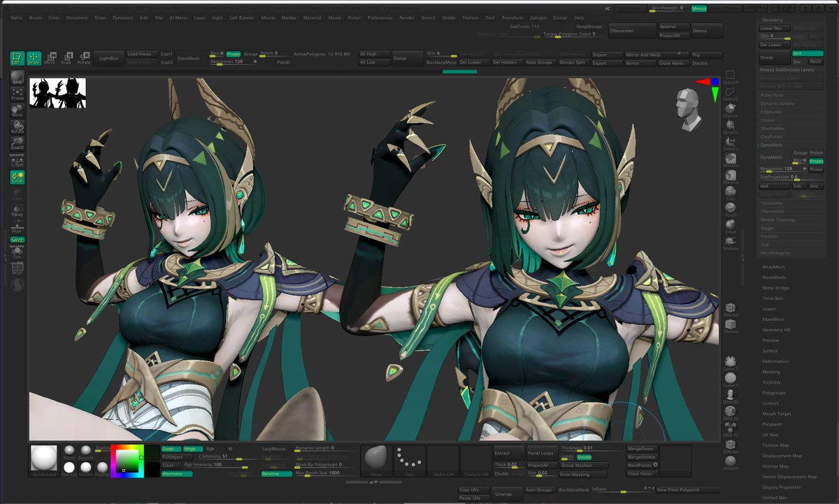The height and width of the screenshot is (504, 839).
Task: Expand the FiberMesh section
Action: [773, 319]
